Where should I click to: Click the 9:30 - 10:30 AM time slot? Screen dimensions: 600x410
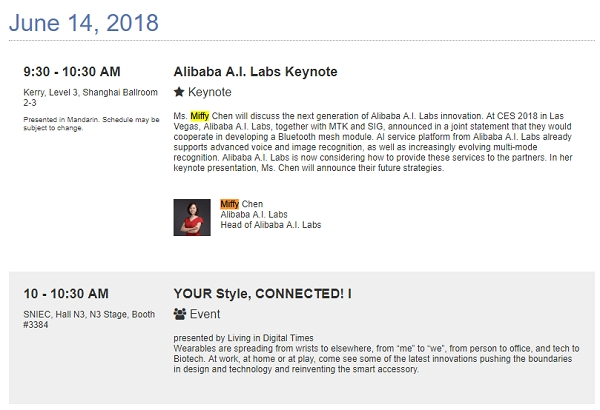[x=72, y=72]
